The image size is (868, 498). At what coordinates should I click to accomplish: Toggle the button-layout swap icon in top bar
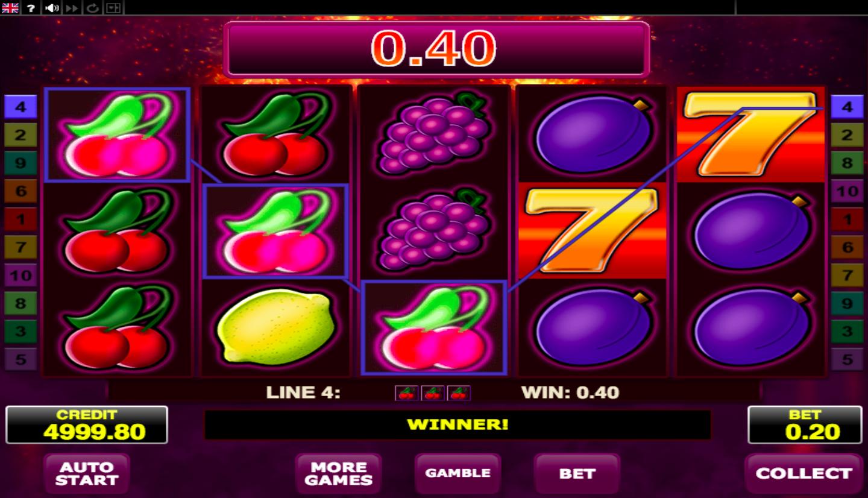click(x=113, y=8)
